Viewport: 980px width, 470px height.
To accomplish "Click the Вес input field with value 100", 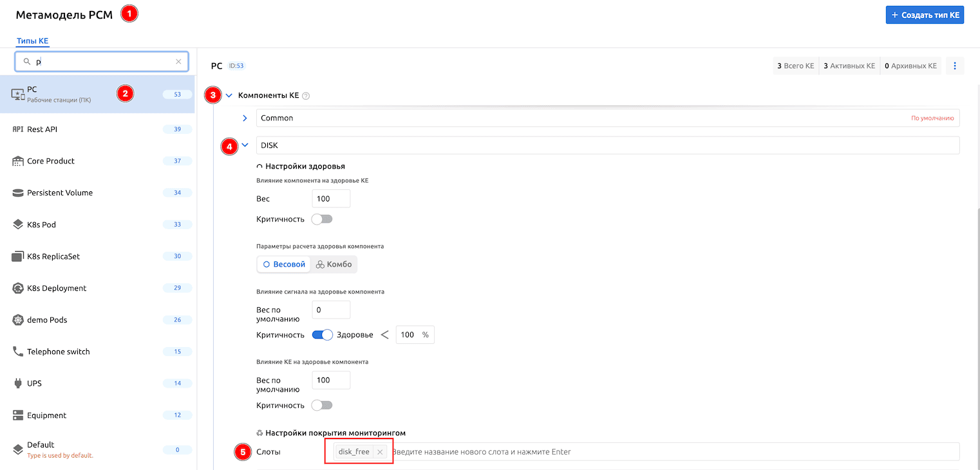I will [x=331, y=199].
